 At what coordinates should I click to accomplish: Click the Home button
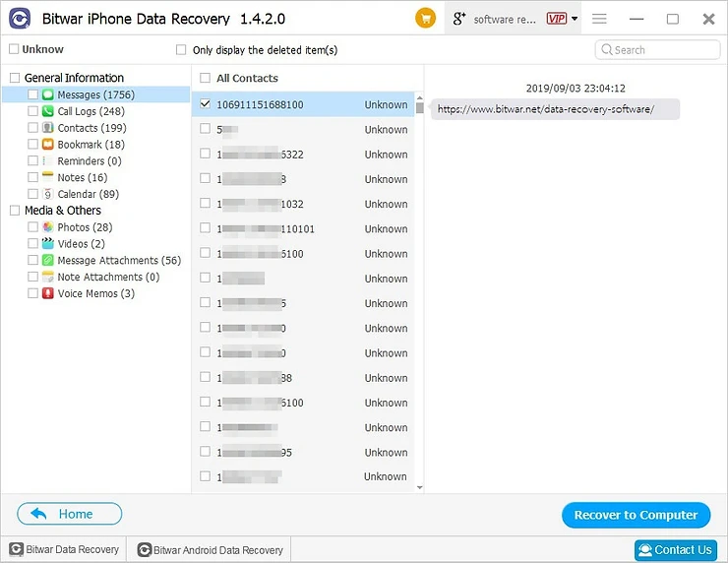(70, 514)
